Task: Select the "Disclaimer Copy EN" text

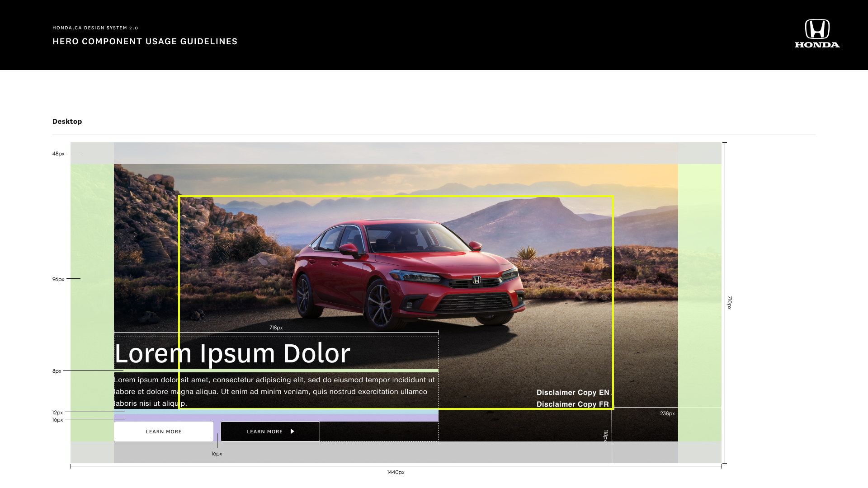Action: [573, 393]
